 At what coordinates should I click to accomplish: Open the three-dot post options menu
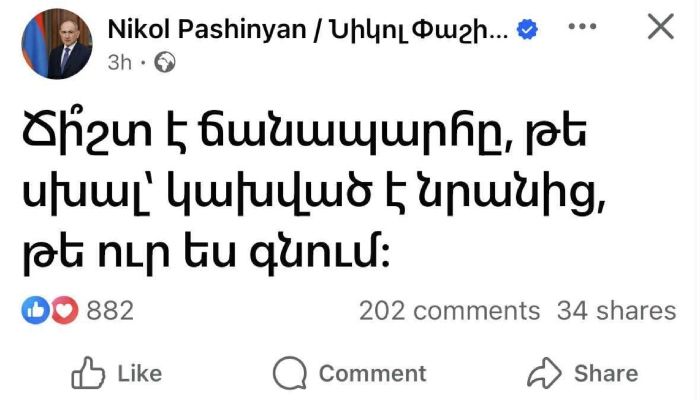(x=583, y=27)
